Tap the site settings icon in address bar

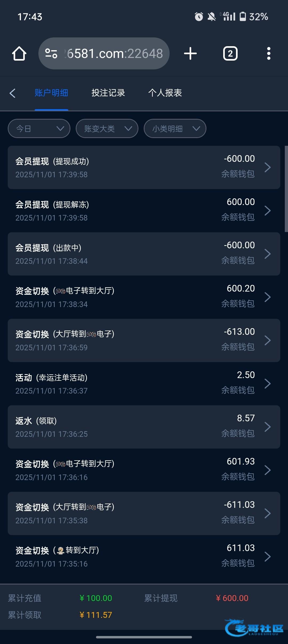51,53
